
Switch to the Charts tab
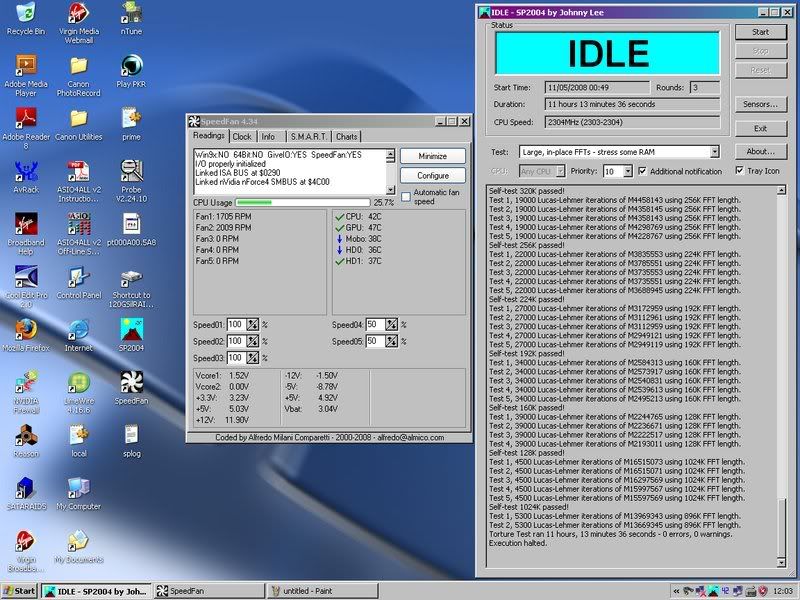click(346, 137)
